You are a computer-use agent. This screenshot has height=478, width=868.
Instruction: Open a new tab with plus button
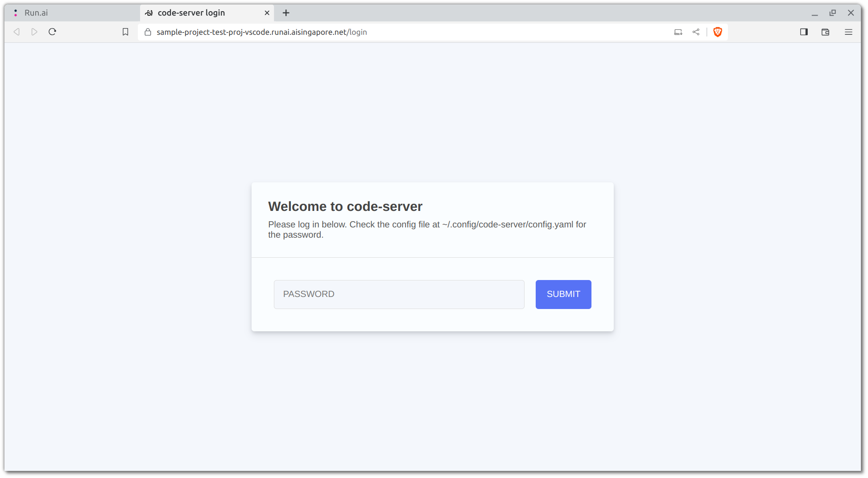[286, 13]
